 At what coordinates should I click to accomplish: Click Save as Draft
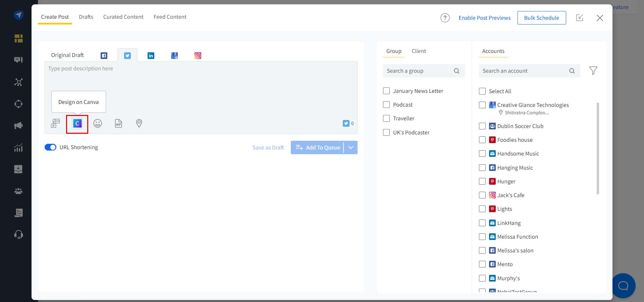point(268,147)
